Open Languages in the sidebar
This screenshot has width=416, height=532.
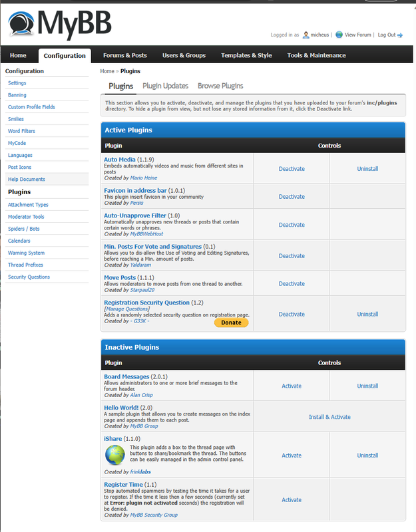[20, 155]
